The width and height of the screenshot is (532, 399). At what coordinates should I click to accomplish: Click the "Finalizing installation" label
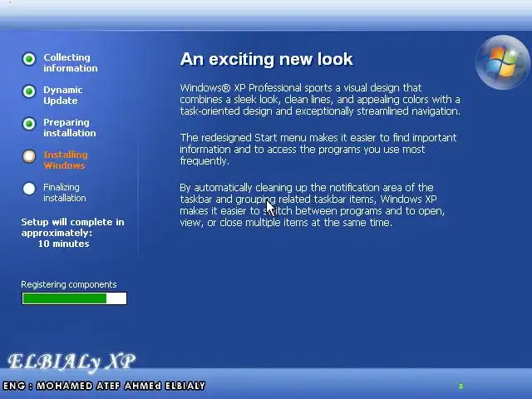click(65, 192)
